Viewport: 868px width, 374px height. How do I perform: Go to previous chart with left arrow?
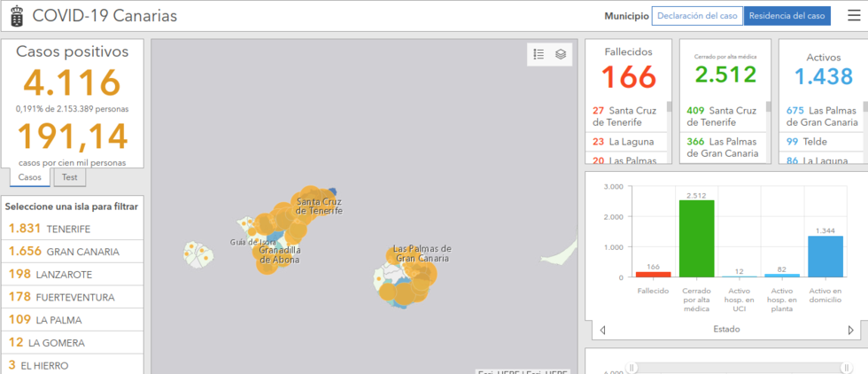click(x=602, y=330)
